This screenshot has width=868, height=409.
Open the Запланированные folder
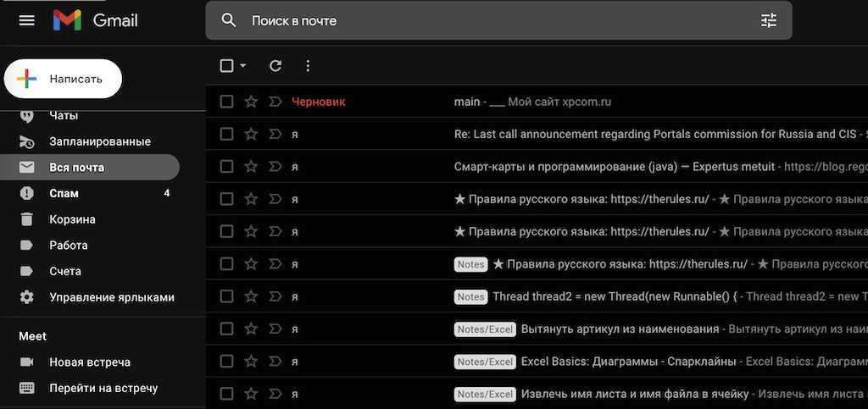click(x=99, y=141)
